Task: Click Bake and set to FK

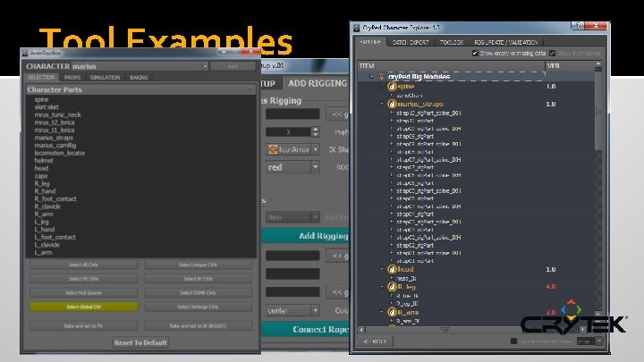Action: [x=83, y=326]
